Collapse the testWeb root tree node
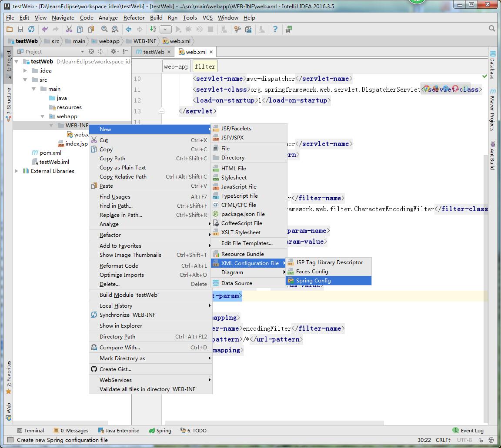This screenshot has height=448, width=501. 17,61
